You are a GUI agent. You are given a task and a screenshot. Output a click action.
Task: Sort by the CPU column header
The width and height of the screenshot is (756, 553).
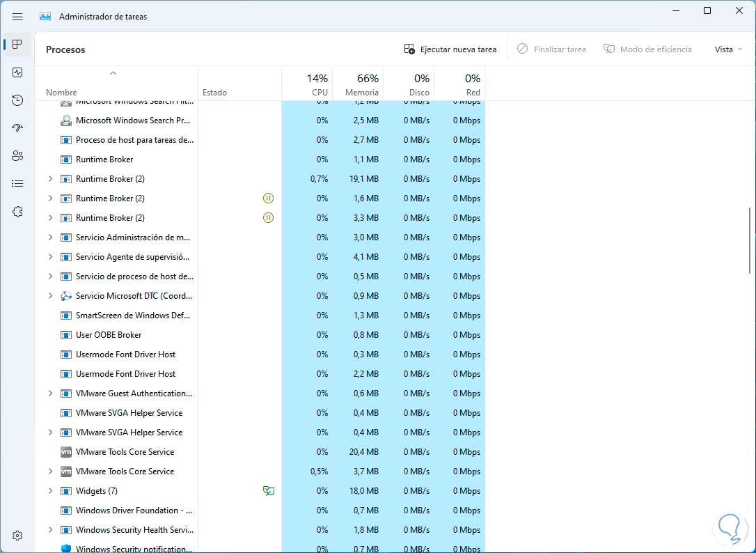(x=307, y=84)
